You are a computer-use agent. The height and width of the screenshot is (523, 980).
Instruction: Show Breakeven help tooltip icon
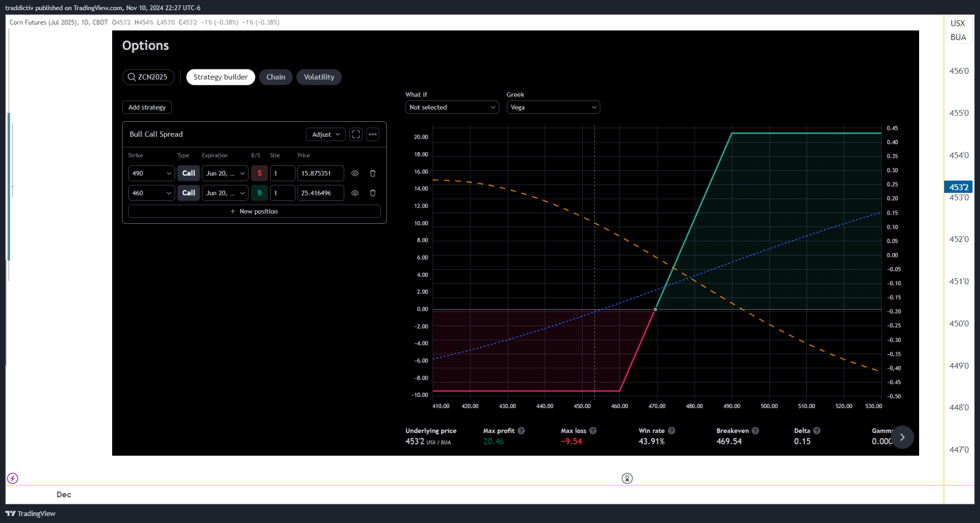coord(755,431)
